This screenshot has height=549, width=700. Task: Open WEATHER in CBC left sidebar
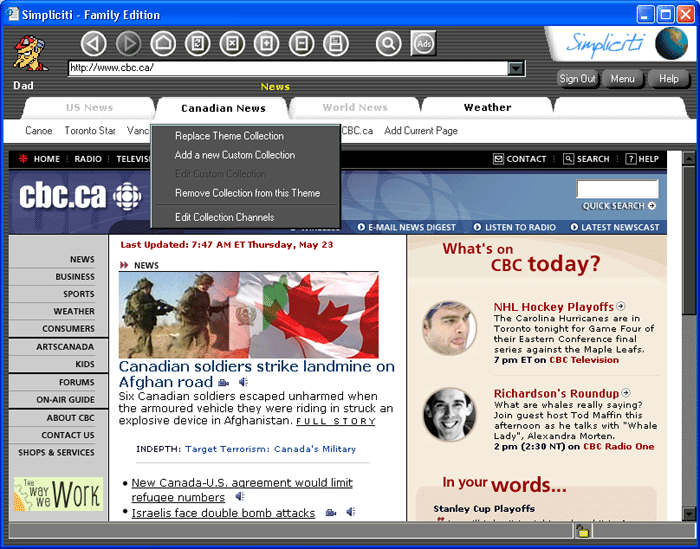coord(74,311)
